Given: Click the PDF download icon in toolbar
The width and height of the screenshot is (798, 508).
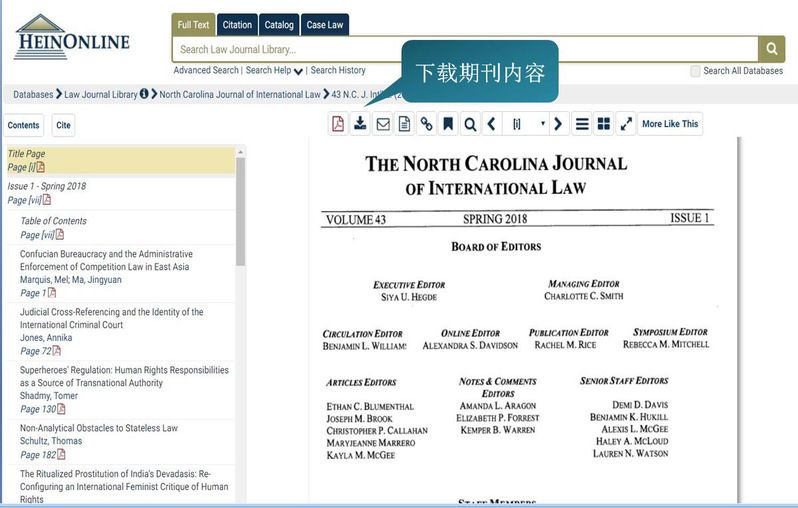Looking at the screenshot, I should pos(338,124).
